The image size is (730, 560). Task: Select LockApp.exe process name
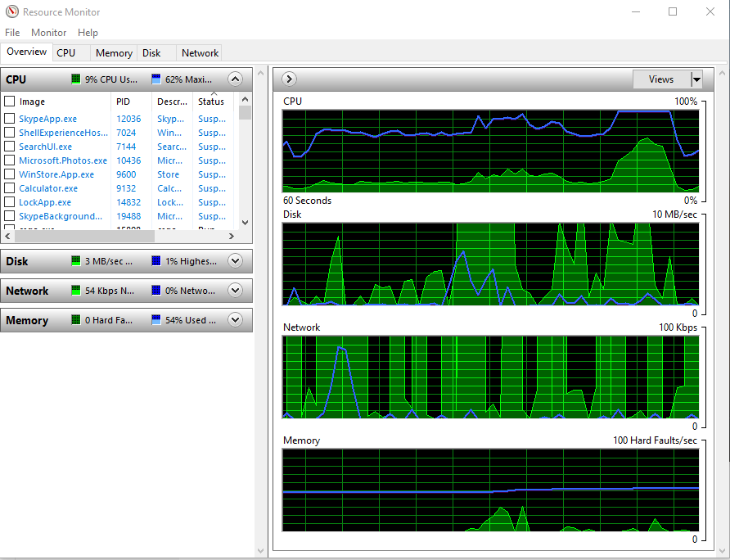point(45,203)
